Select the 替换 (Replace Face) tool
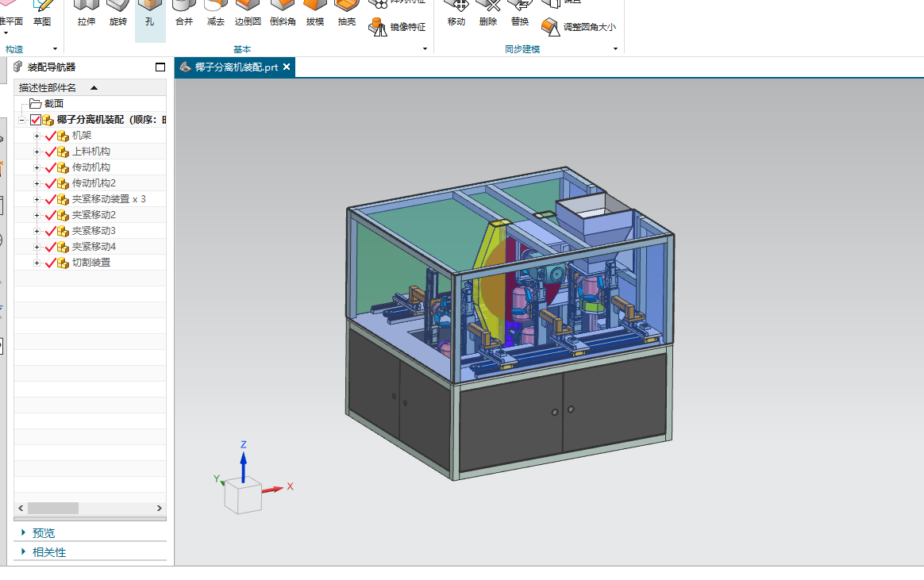 [520, 14]
